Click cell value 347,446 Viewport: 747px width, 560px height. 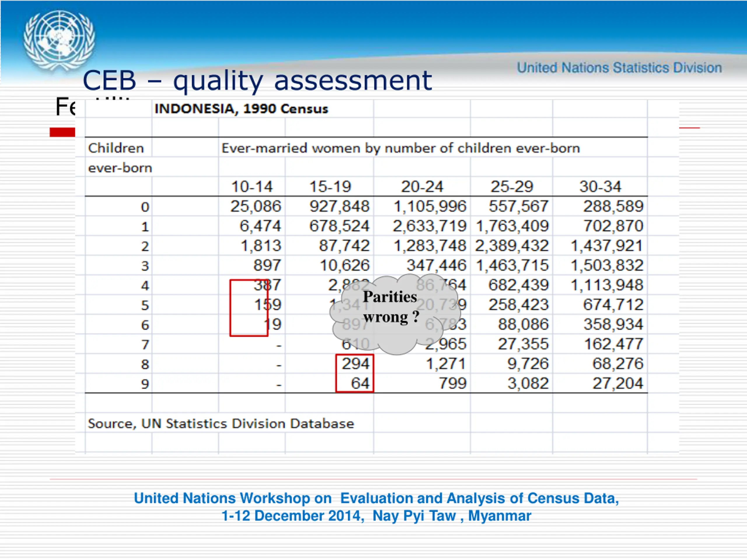(x=436, y=265)
